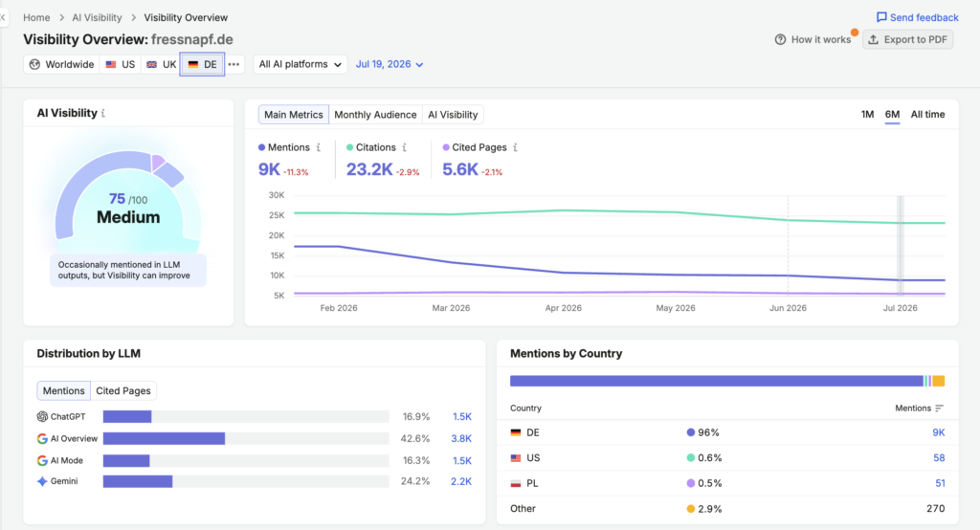Switch to Cited Pages distribution tab

[123, 390]
